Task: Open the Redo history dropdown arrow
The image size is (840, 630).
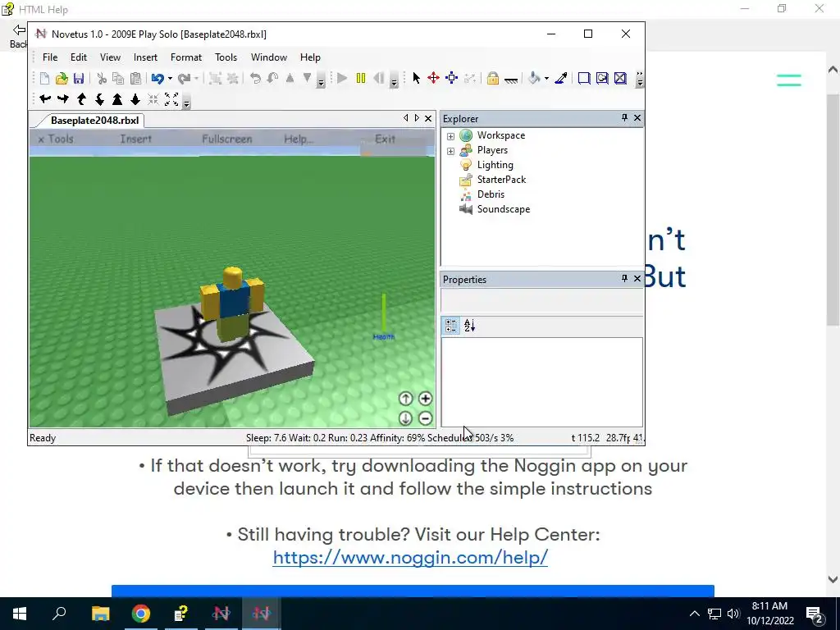Action: (197, 79)
